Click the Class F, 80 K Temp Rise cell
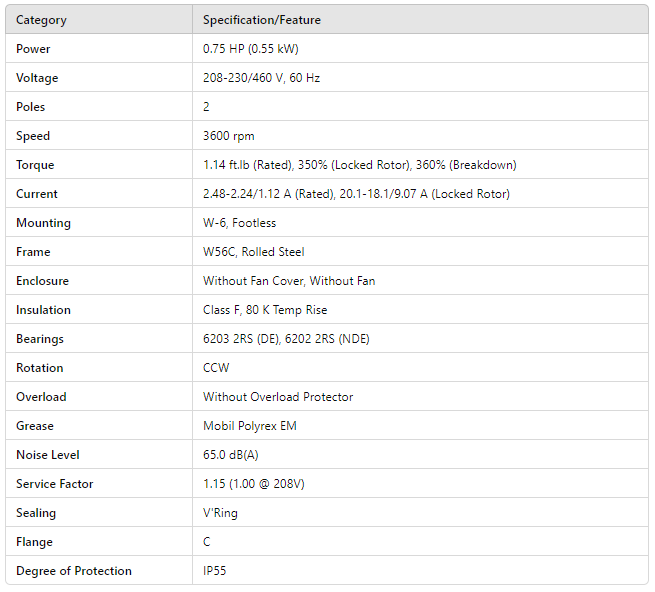The width and height of the screenshot is (655, 592). [x=265, y=310]
